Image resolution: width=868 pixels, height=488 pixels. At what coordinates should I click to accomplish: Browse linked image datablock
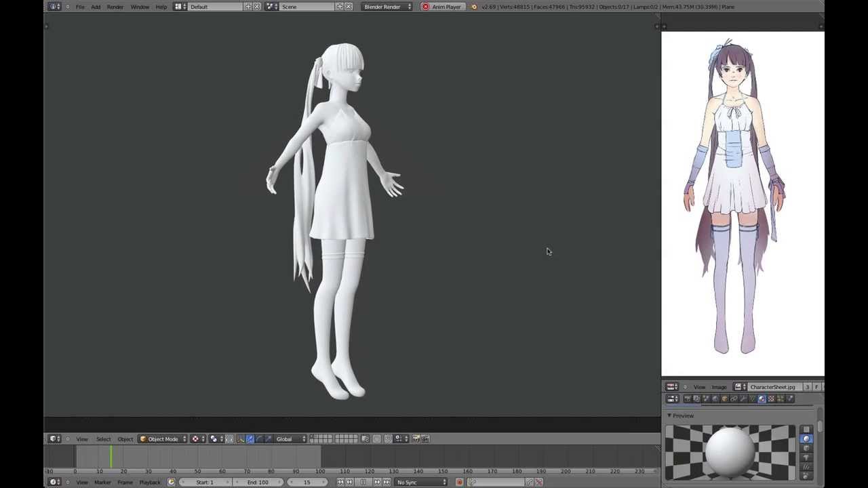click(x=741, y=386)
